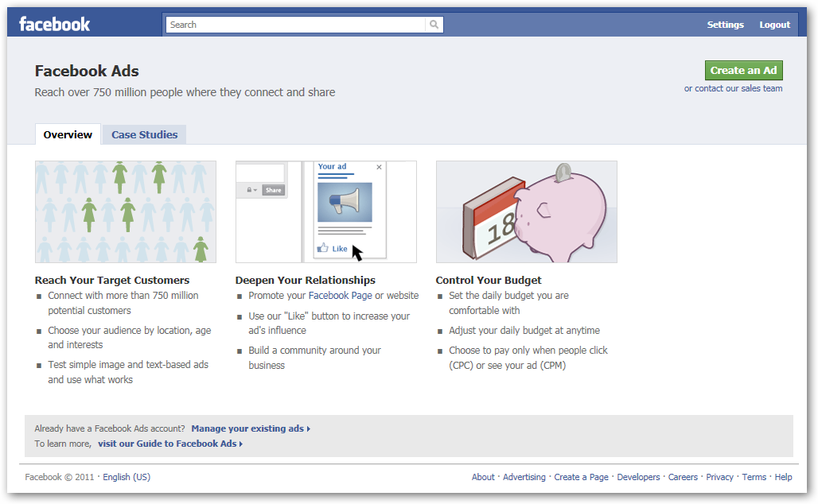Open Settings in the top bar
This screenshot has height=504, width=818.
click(725, 25)
